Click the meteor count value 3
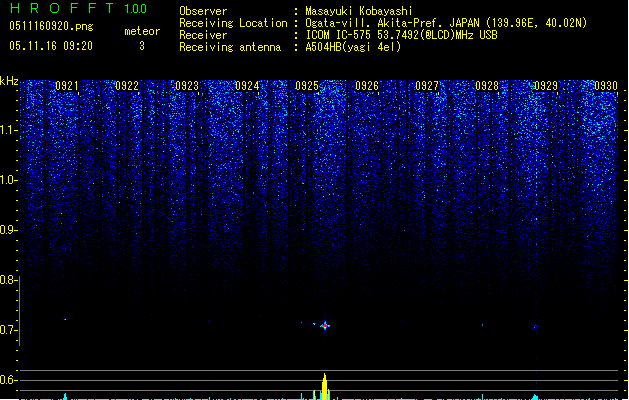 tap(142, 46)
